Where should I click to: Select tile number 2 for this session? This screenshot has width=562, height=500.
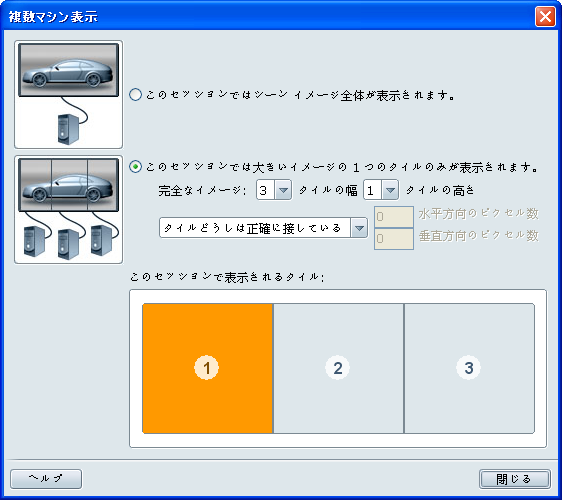[x=338, y=368]
